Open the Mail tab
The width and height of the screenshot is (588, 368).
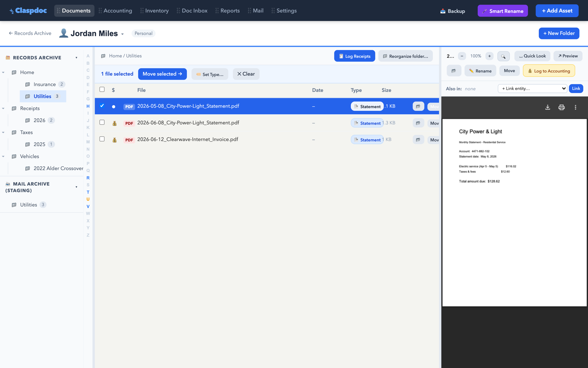256,11
